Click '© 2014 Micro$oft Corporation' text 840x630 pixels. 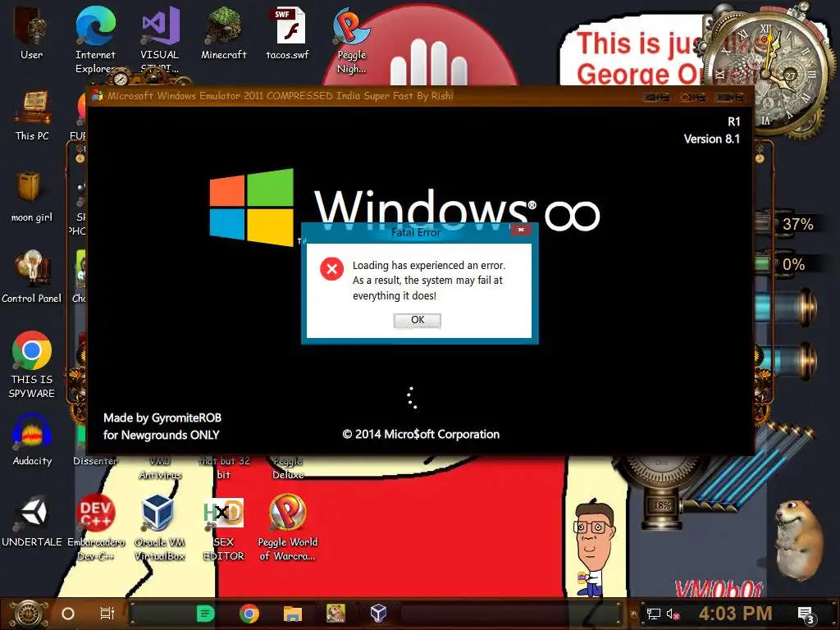click(421, 434)
